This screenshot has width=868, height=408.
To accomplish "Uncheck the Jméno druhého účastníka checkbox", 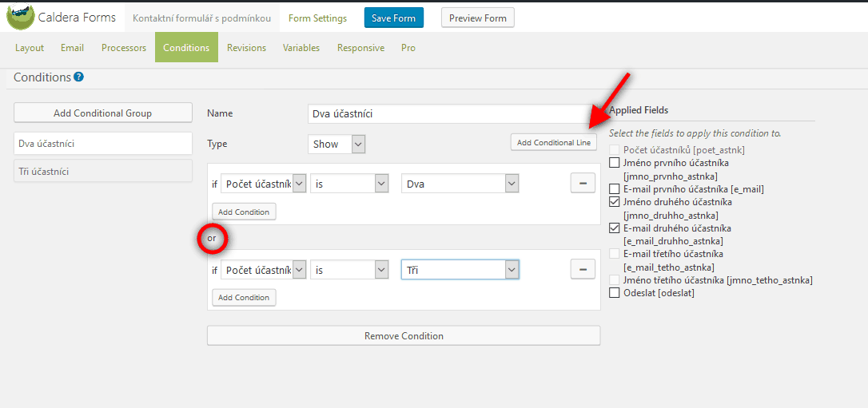I will pyautogui.click(x=615, y=202).
